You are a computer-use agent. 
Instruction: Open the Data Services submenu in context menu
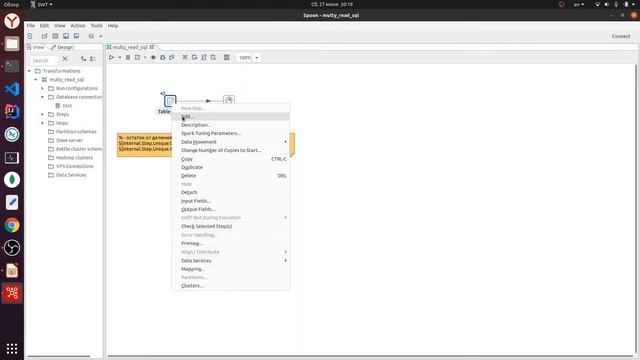click(x=231, y=260)
